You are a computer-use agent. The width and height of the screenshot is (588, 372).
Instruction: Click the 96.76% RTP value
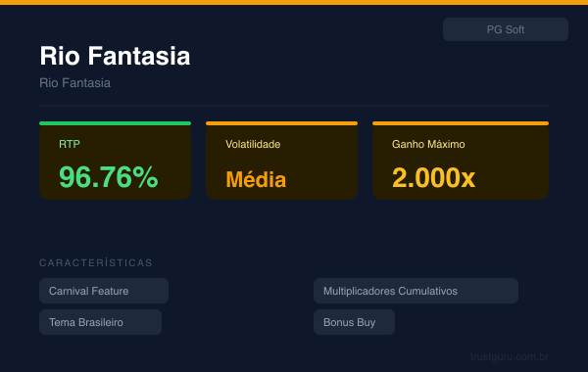(109, 177)
